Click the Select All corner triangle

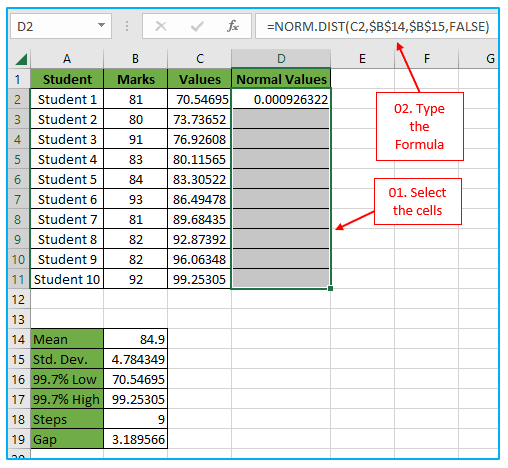click(21, 60)
